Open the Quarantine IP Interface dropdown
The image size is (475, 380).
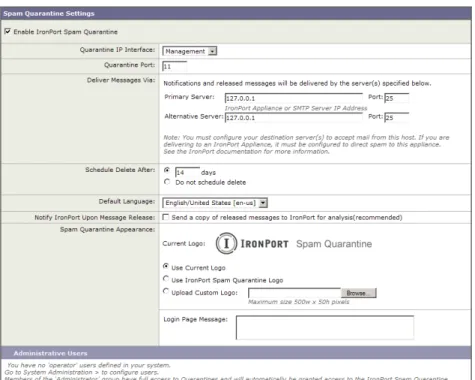point(190,51)
